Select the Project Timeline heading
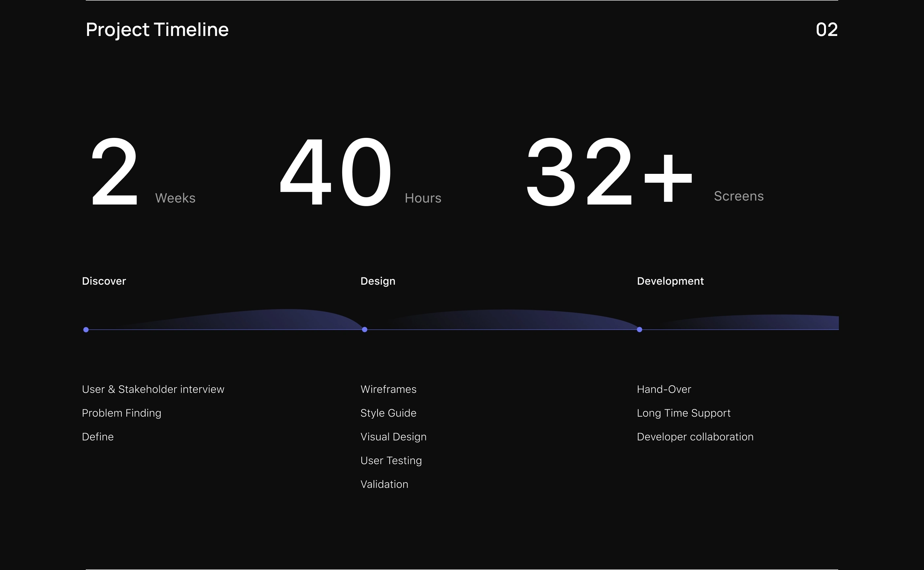 (157, 29)
